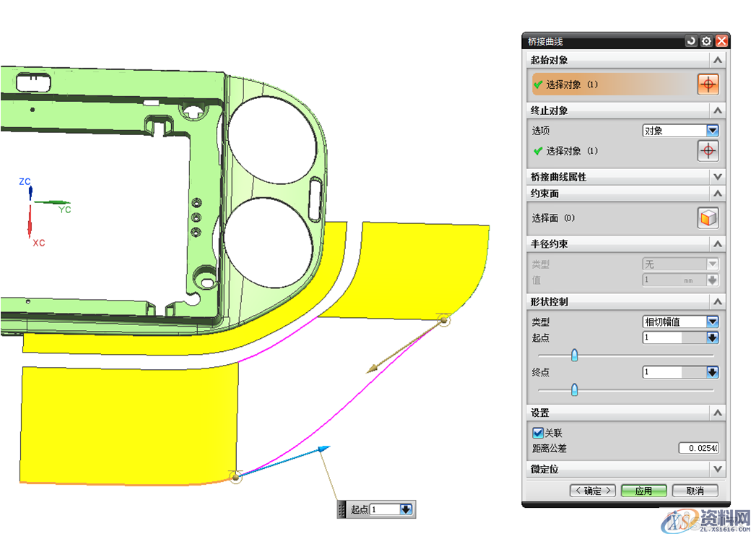Expand the 微定位 section
The height and width of the screenshot is (539, 756).
coord(717,469)
